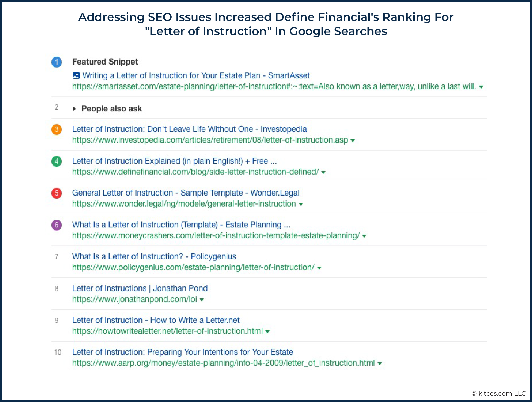This screenshot has height=402, width=532.
Task: Click rank number 8
Action: [57, 289]
